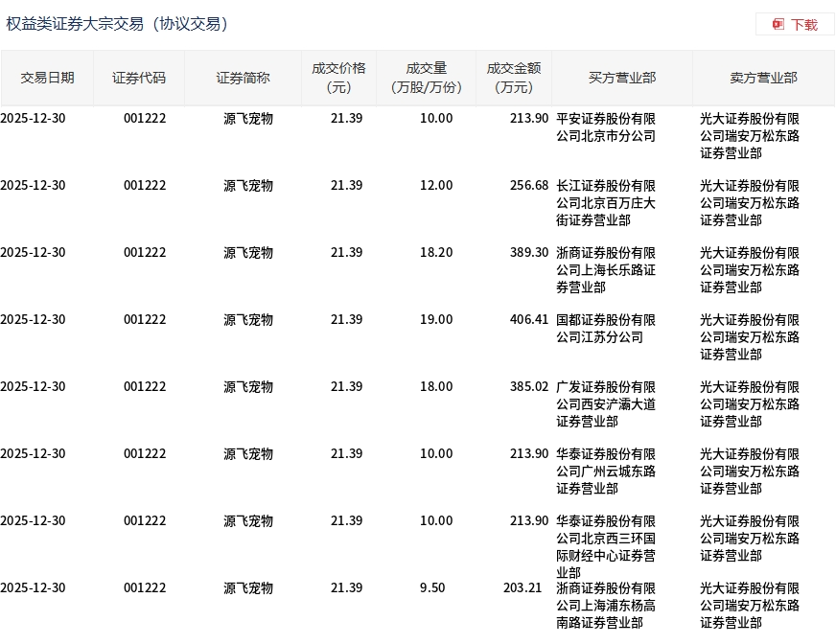Screen dimensions: 836x644
Task: Click the 203.21 transaction amount
Action: pyautogui.click(x=522, y=588)
